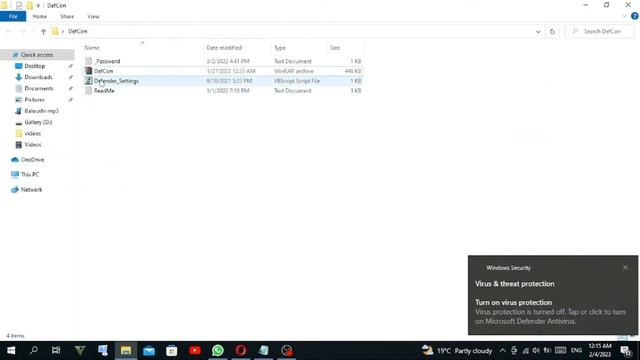The image size is (640, 360).
Task: Open the Videos library item
Action: (x=33, y=145)
